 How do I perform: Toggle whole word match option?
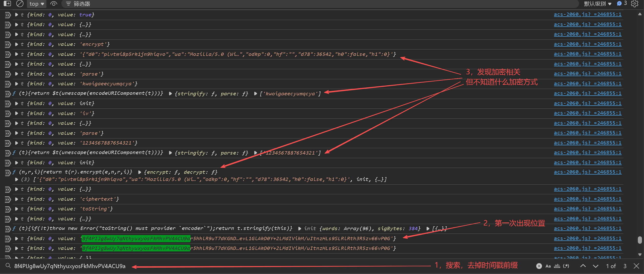coord(557,266)
